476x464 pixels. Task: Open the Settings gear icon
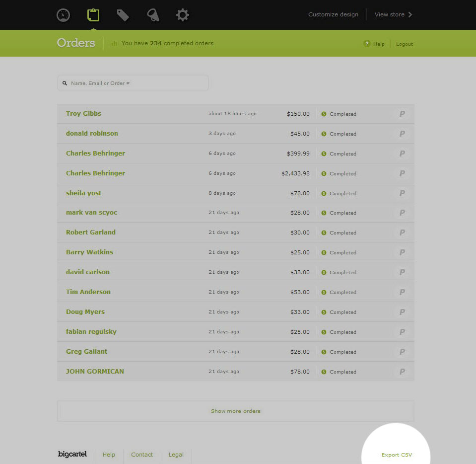click(x=183, y=15)
